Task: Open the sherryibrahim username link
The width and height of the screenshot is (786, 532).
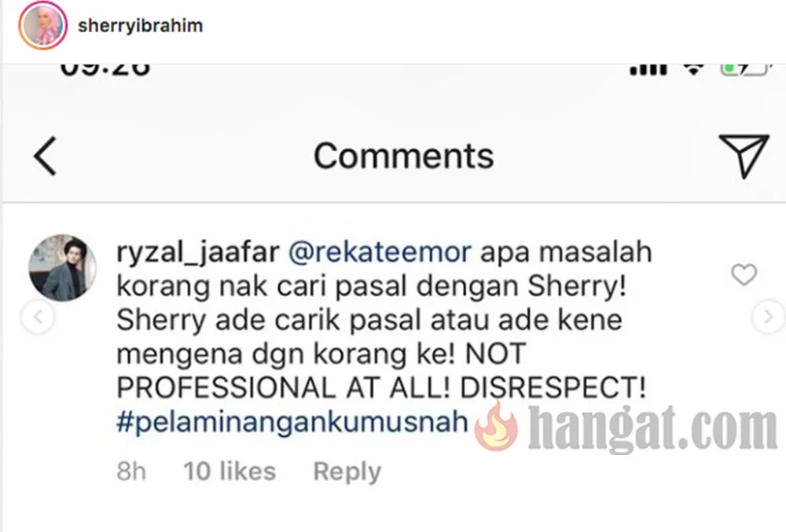Action: [141, 26]
